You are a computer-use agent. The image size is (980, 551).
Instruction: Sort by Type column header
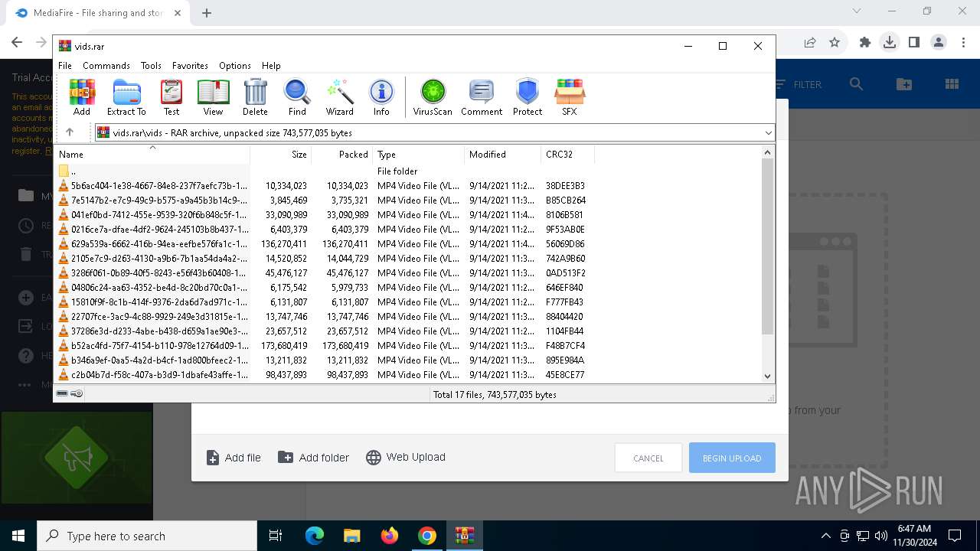418,155
